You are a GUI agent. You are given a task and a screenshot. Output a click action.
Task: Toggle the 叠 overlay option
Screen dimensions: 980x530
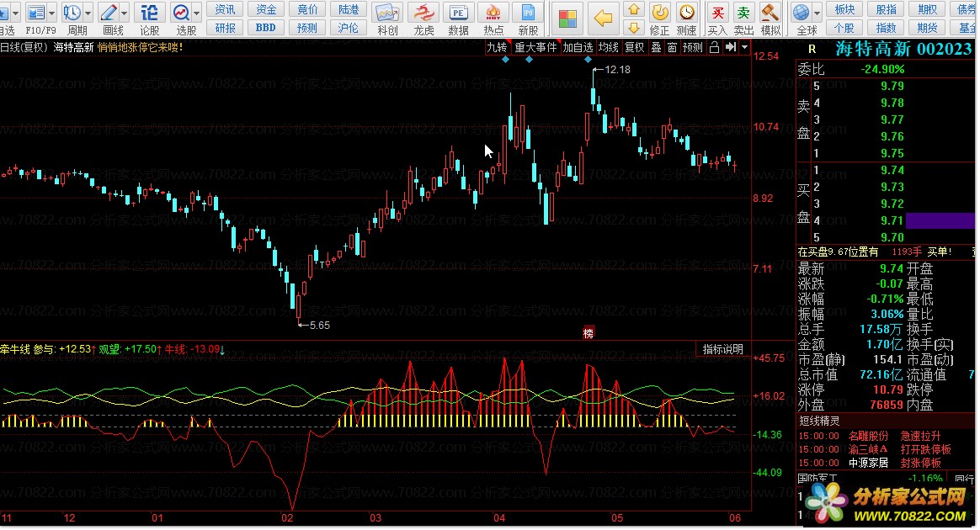point(656,47)
